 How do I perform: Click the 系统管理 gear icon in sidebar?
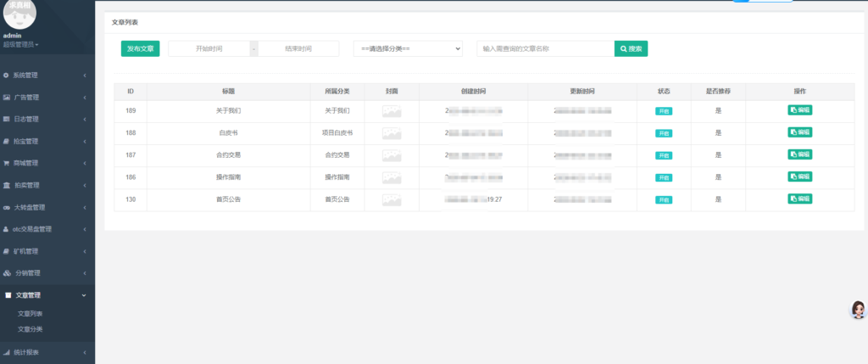[7, 76]
